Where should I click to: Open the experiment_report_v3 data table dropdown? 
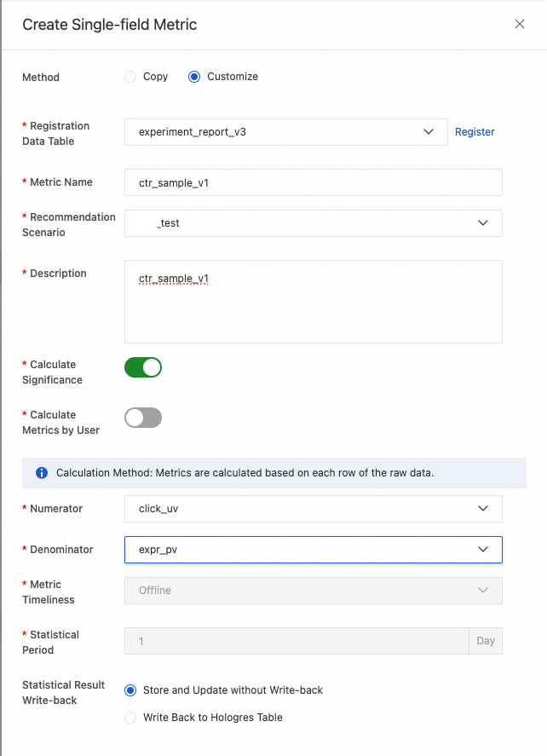(x=285, y=132)
